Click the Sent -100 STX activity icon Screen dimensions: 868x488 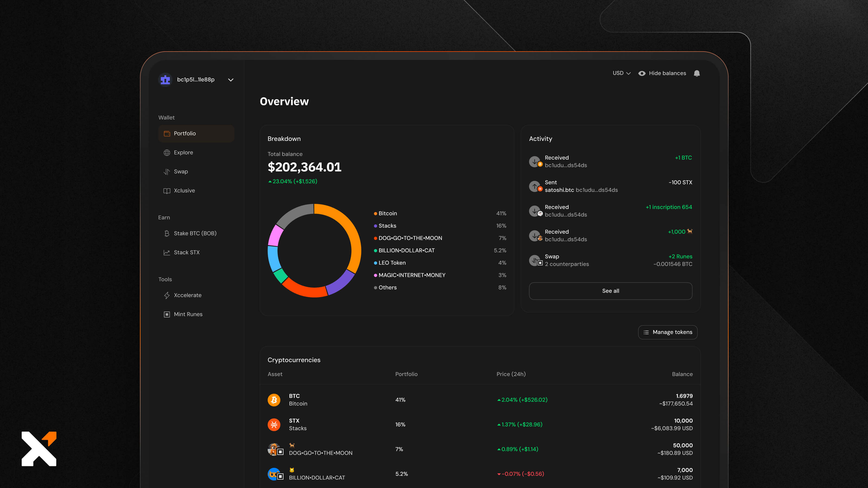pos(535,186)
